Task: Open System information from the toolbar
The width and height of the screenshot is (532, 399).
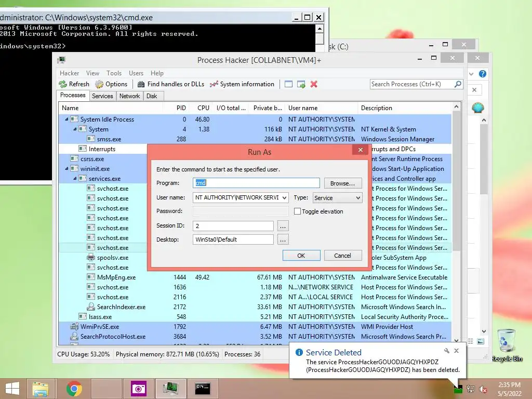Action: (242, 84)
